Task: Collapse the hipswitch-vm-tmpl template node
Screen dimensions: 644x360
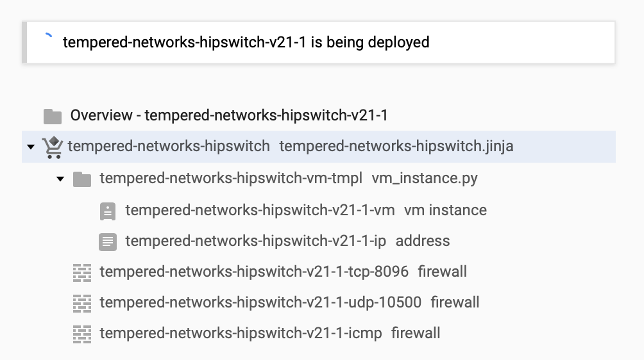Action: click(60, 179)
